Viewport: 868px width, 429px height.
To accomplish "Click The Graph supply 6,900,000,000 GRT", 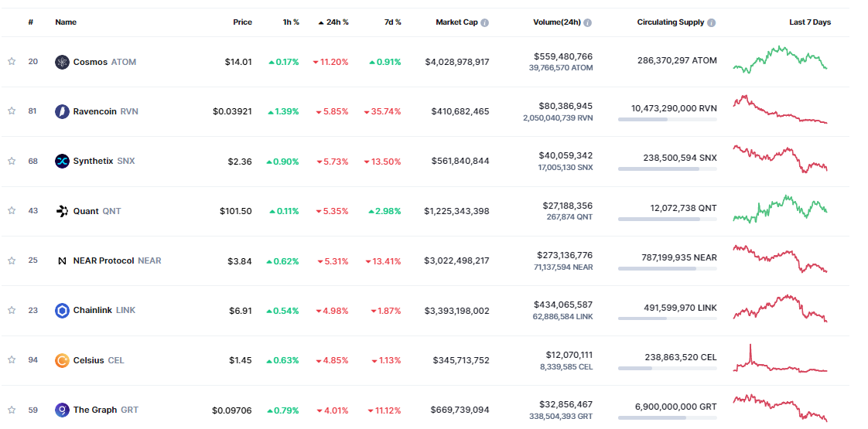I will (676, 407).
